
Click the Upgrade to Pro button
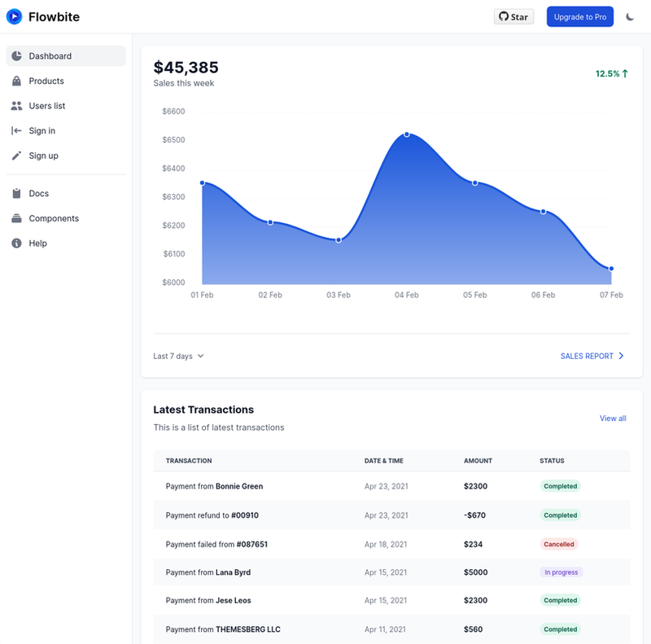click(580, 16)
